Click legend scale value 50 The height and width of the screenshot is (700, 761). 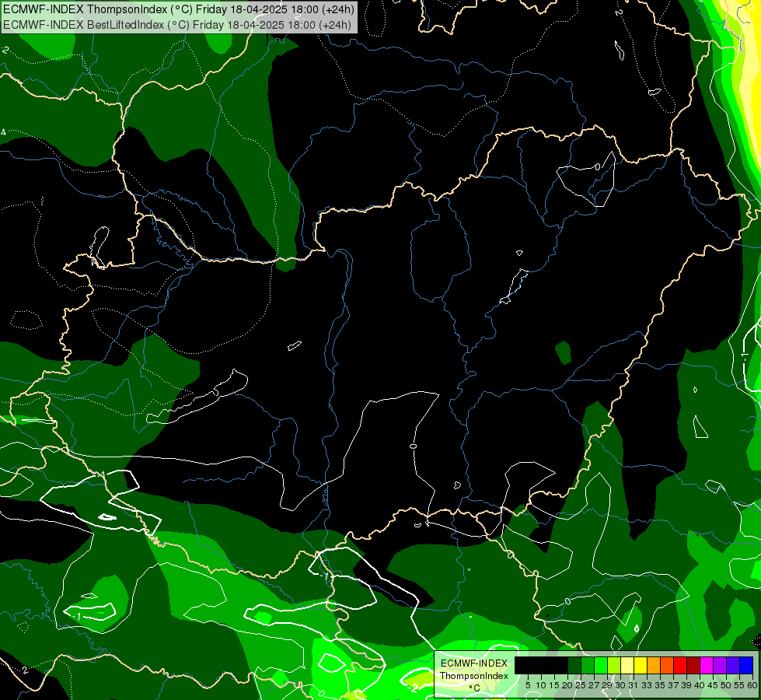(726, 685)
